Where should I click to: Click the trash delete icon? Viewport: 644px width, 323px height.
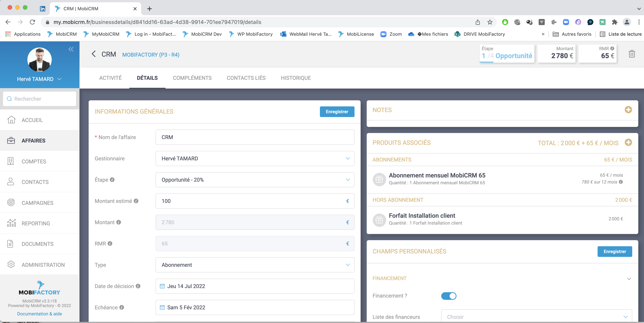(631, 54)
